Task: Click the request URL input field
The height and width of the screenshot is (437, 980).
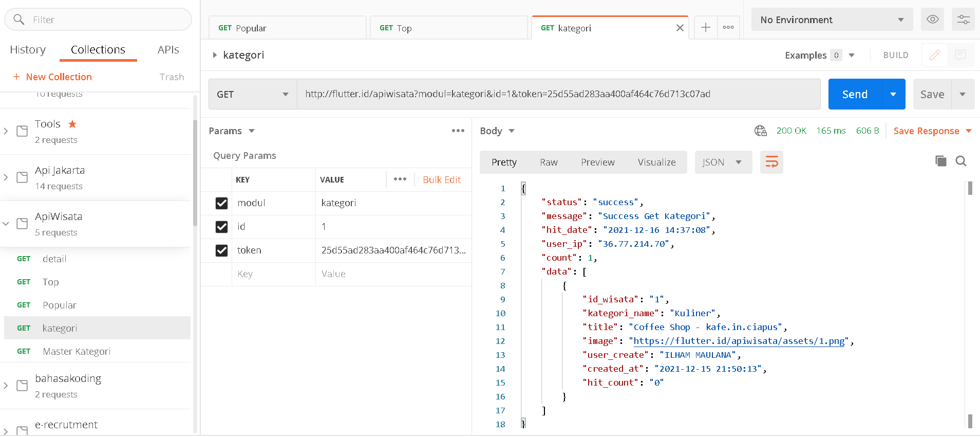Action: coord(558,94)
